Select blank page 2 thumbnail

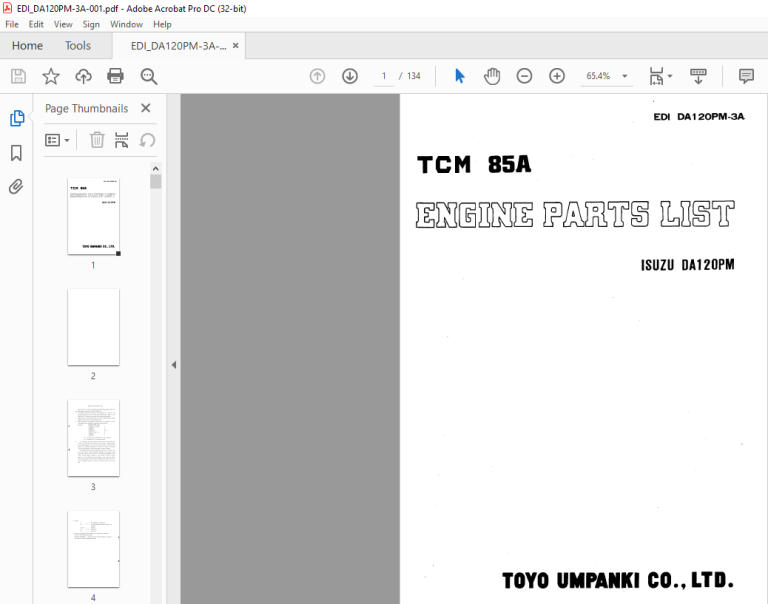[x=94, y=327]
